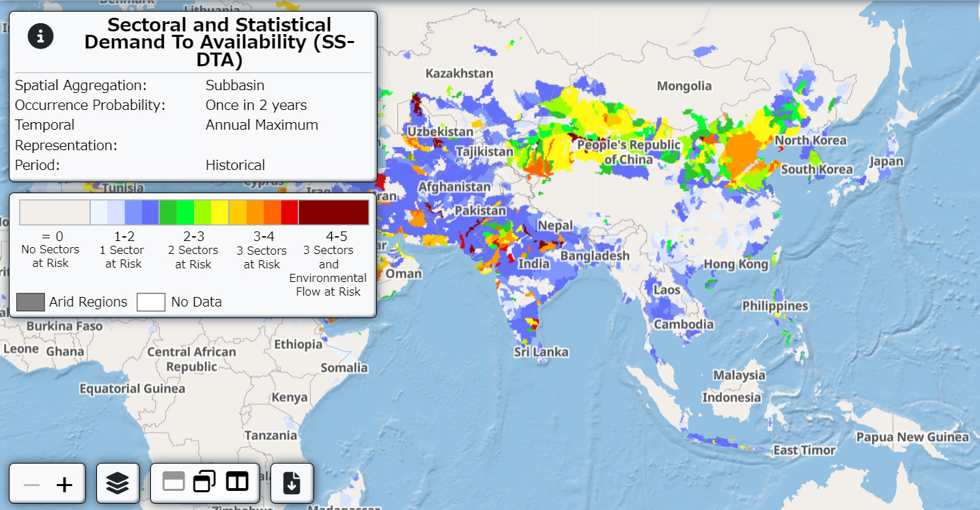The height and width of the screenshot is (510, 980).
Task: Select the overlapping windows view icon
Action: (205, 481)
